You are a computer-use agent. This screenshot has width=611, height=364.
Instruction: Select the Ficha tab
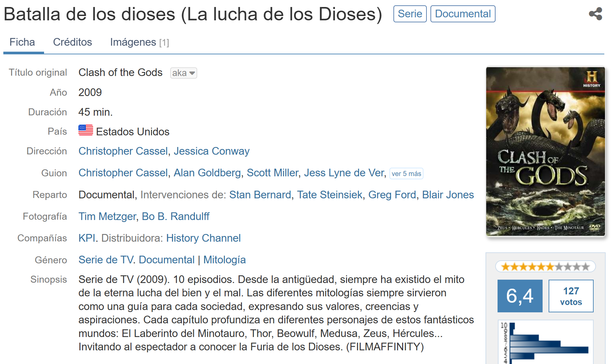[22, 42]
